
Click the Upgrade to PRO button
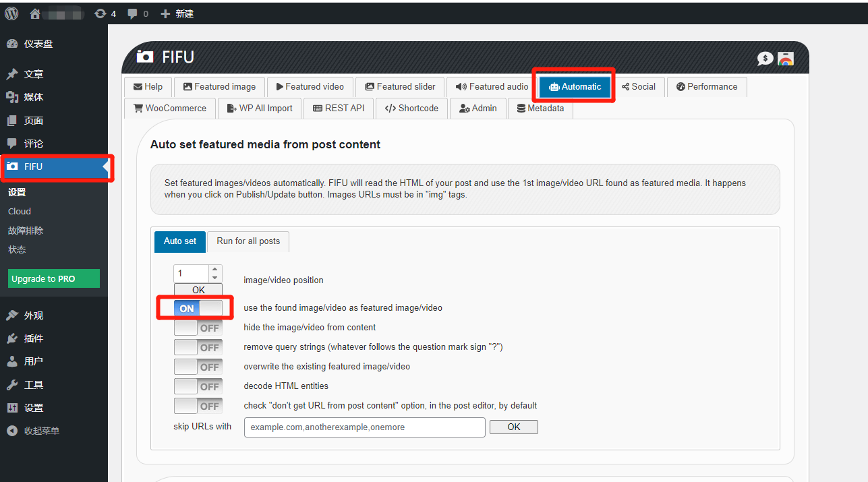[54, 278]
